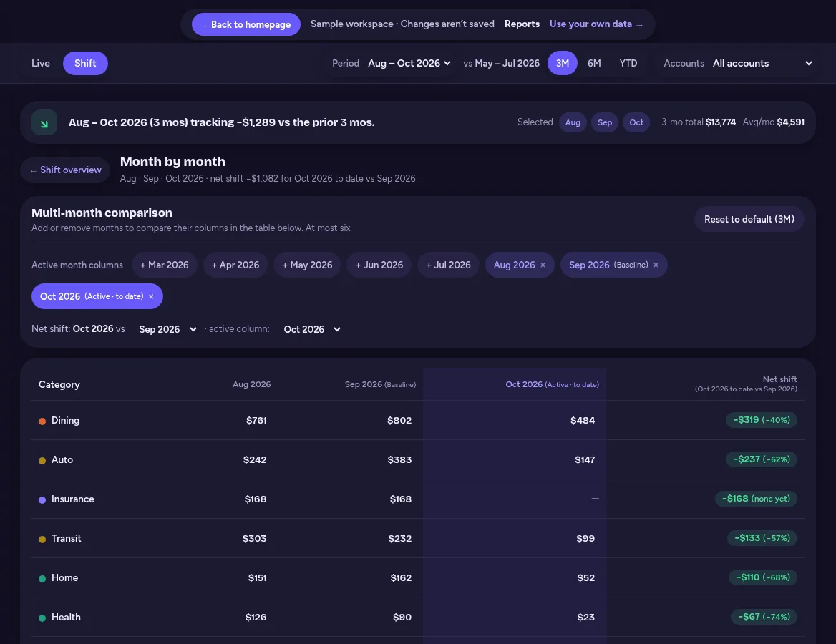Click the green Home category dot
836x644 pixels.
click(x=42, y=578)
